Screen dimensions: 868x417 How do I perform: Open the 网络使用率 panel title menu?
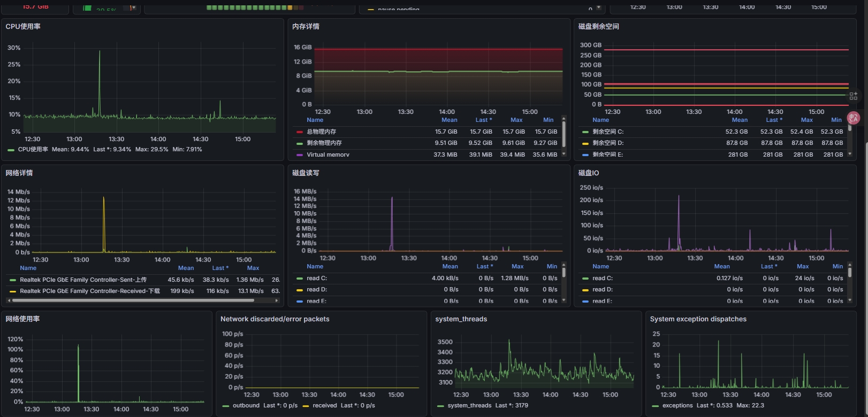(x=22, y=319)
